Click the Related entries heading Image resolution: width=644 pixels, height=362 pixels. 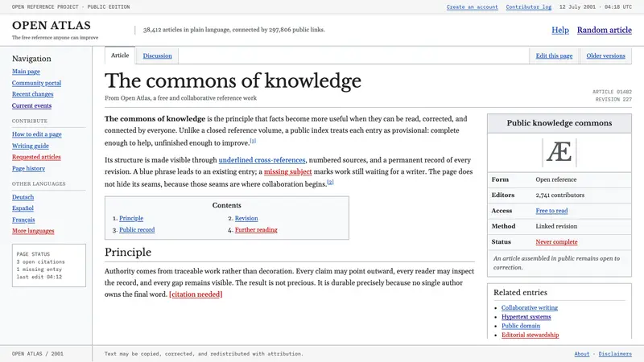pos(520,292)
